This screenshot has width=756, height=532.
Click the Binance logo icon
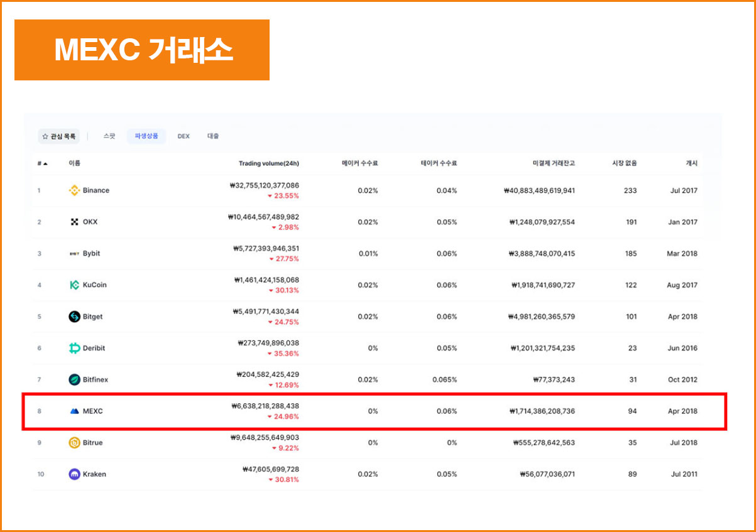[x=74, y=190]
